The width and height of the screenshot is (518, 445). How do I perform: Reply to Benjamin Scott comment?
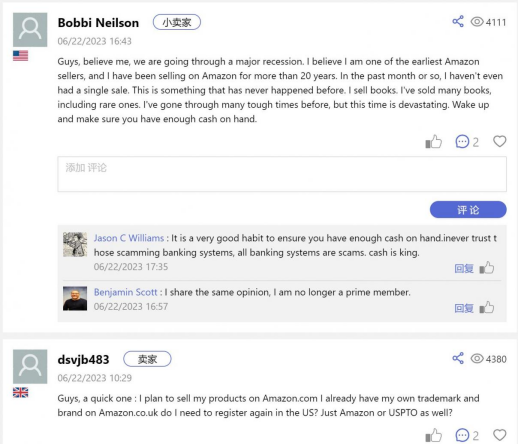[x=464, y=308]
